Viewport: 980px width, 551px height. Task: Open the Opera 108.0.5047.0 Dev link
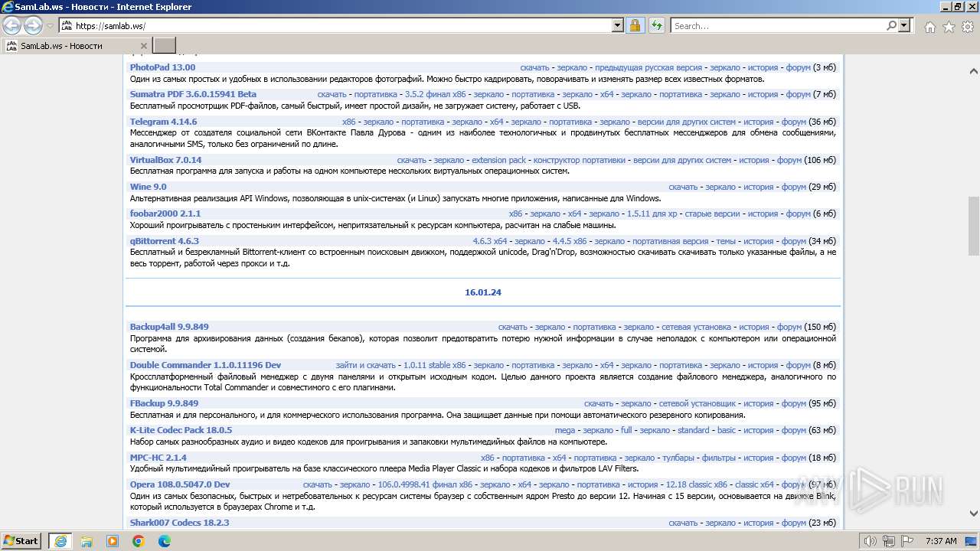click(x=180, y=484)
